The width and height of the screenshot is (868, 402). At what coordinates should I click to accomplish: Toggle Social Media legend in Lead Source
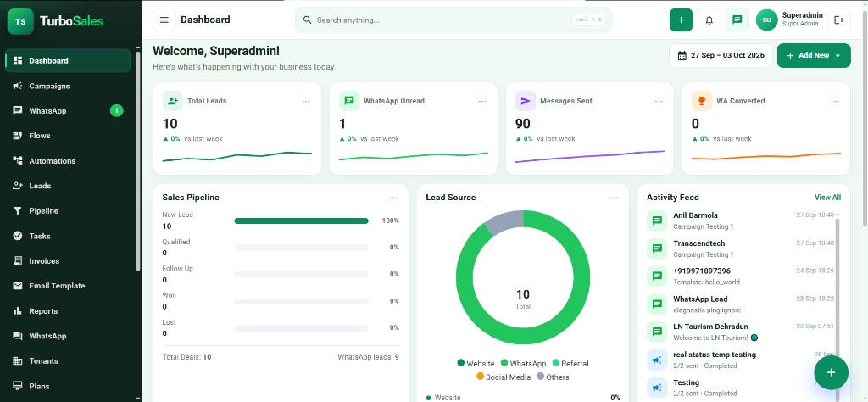coord(504,377)
